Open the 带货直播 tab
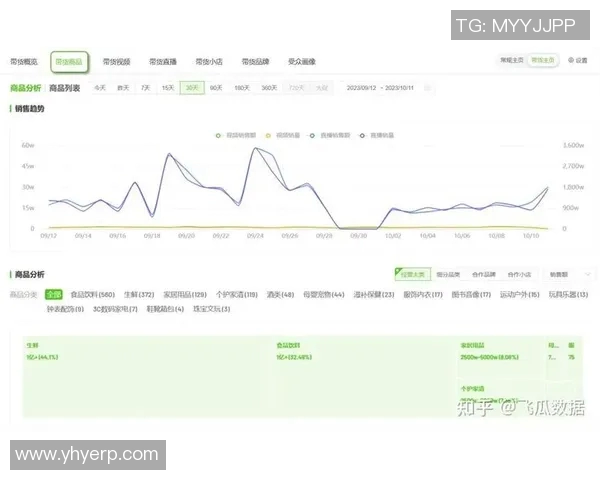The image size is (600, 480). pyautogui.click(x=163, y=62)
